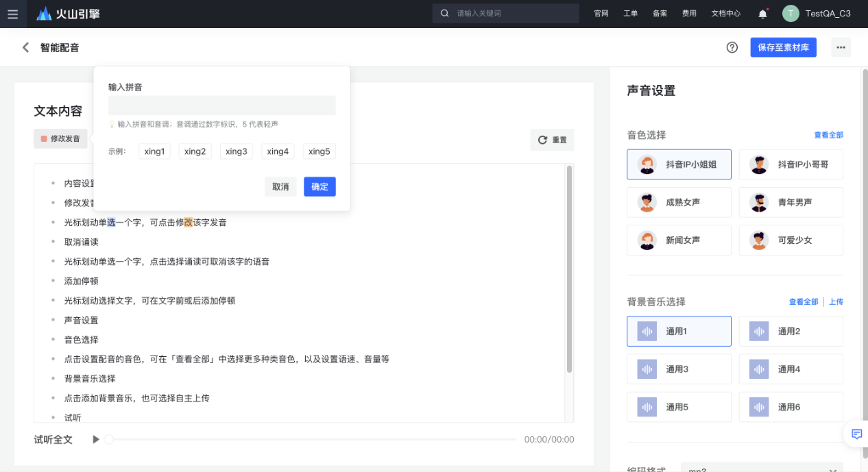This screenshot has width=868, height=472.
Task: Open the more options ellipsis menu
Action: [841, 47]
